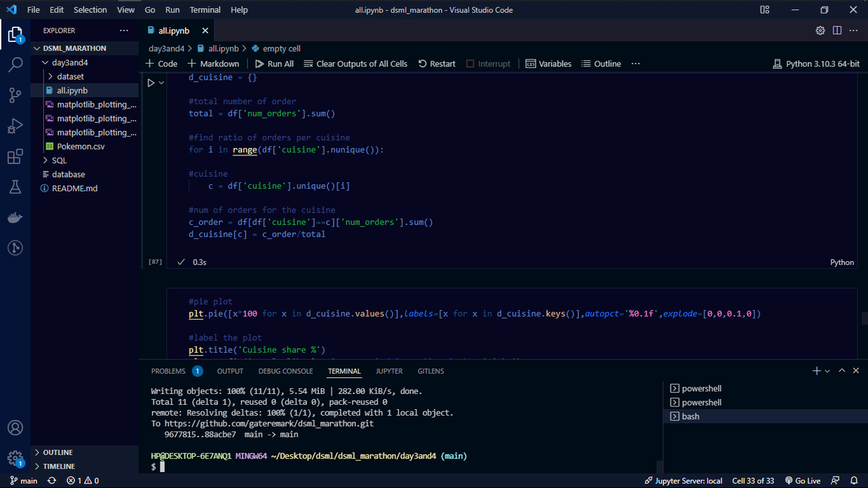Click Run All cells
868x488 pixels.
pyautogui.click(x=274, y=64)
